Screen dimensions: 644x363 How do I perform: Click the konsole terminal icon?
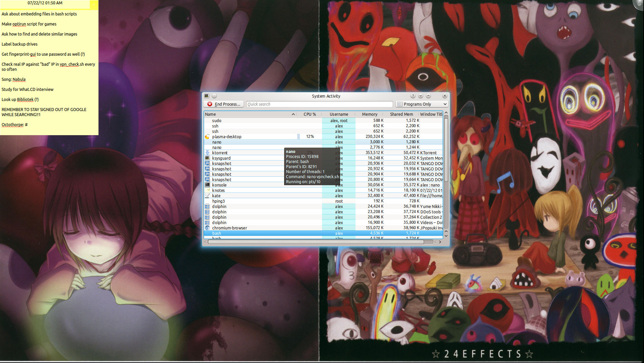[207, 185]
